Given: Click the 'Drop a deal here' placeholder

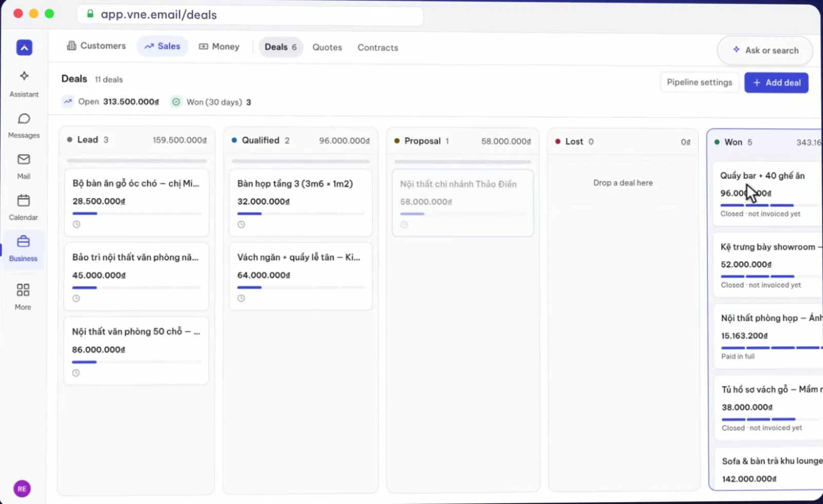Looking at the screenshot, I should click(x=623, y=183).
